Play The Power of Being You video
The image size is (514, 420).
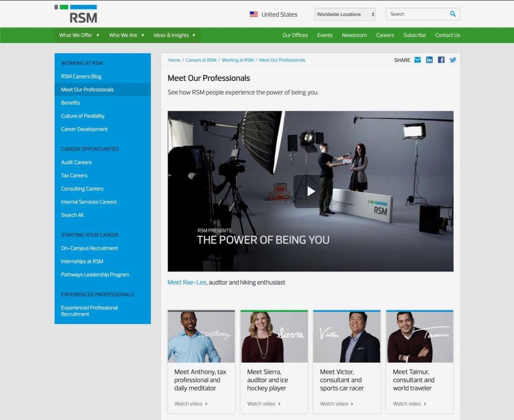click(x=310, y=191)
